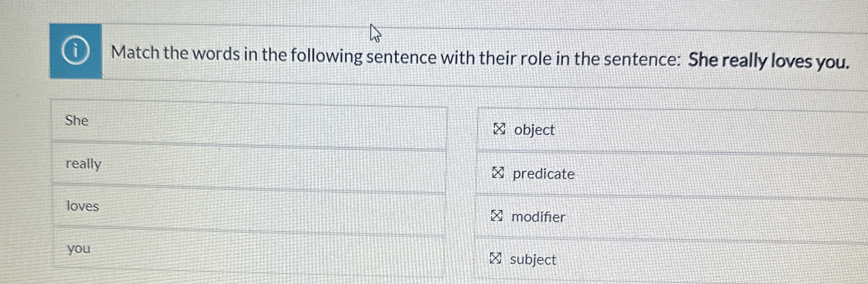
Task: Choose "subject" as an answer
Action: click(x=533, y=259)
